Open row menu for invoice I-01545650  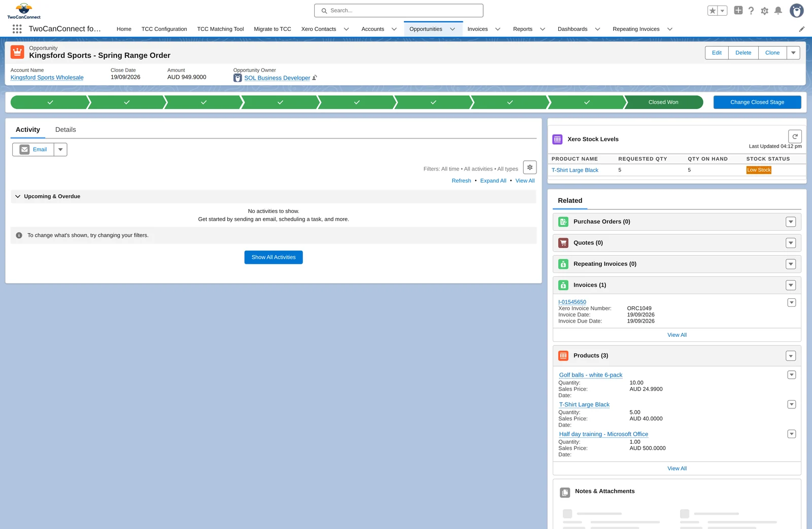[791, 302]
